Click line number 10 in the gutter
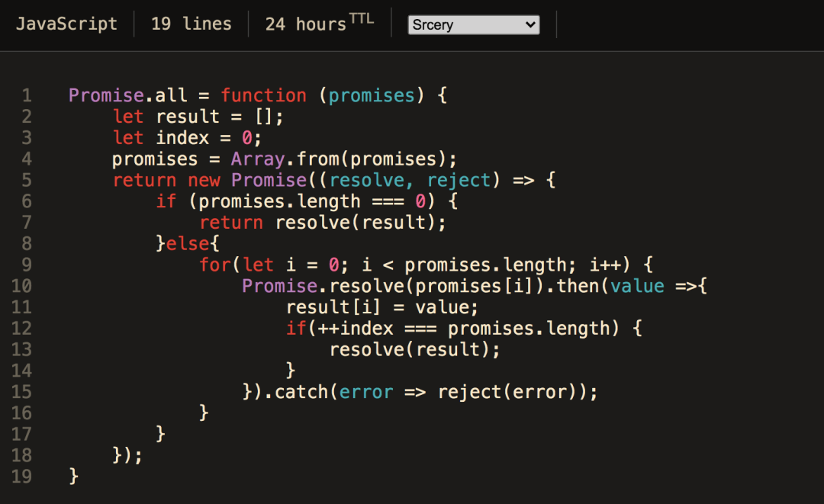This screenshot has height=504, width=824. (21, 286)
